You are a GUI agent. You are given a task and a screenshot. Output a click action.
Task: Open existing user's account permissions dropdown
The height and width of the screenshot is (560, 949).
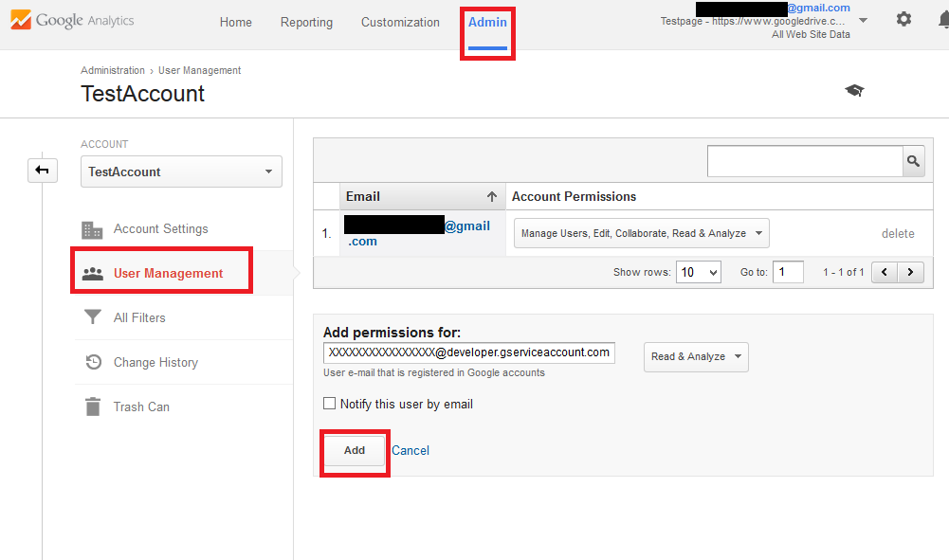tap(641, 233)
